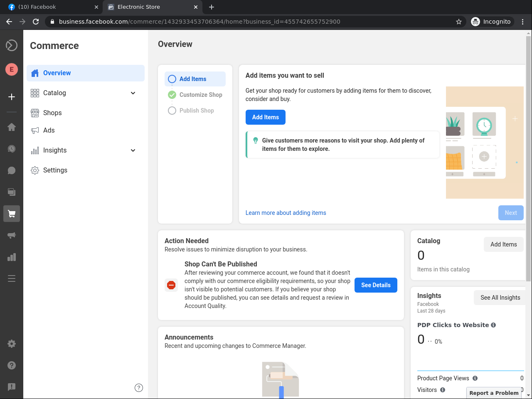Open Shops in the Commerce sidebar
Viewport: 532px width, 399px height.
(x=52, y=113)
